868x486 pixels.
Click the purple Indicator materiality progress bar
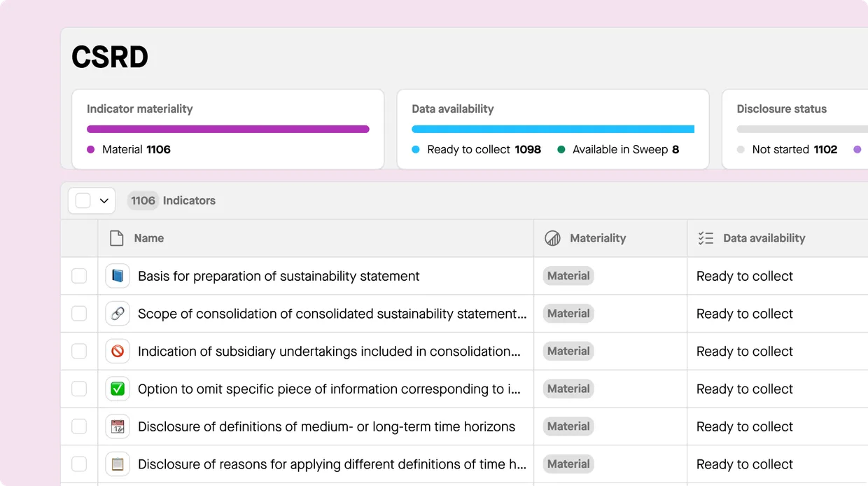(x=227, y=129)
